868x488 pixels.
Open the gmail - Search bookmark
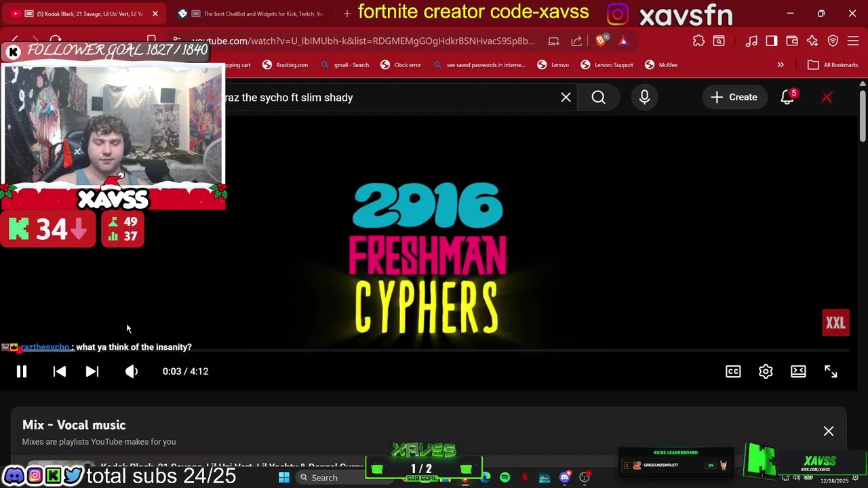[344, 65]
